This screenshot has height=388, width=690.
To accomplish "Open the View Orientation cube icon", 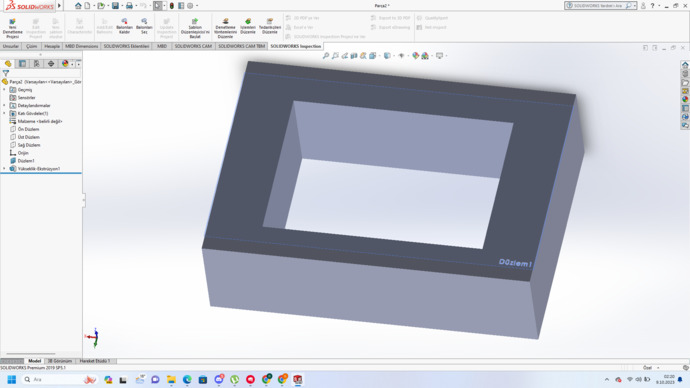I will click(x=373, y=56).
